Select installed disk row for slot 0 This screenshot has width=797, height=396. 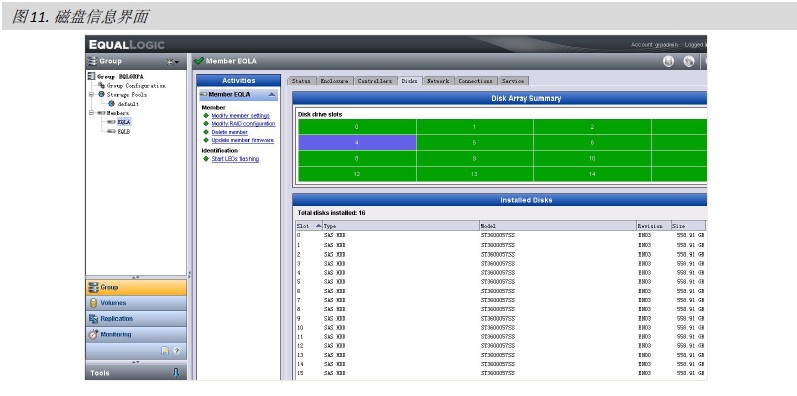point(501,235)
